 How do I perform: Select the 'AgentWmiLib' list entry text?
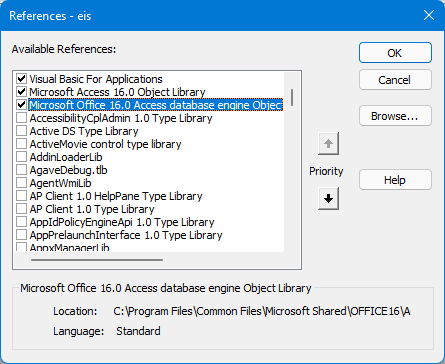(x=60, y=183)
